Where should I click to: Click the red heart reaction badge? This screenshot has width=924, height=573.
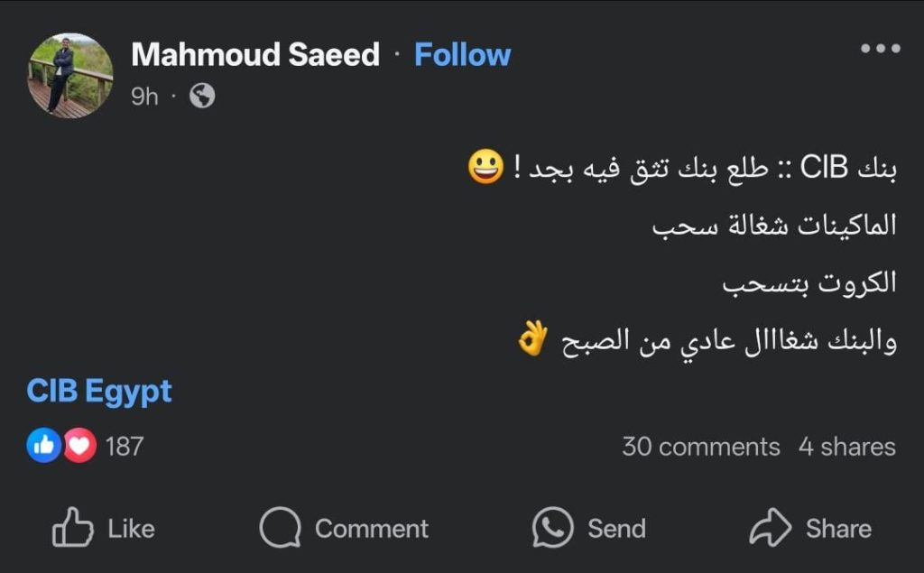click(x=79, y=446)
